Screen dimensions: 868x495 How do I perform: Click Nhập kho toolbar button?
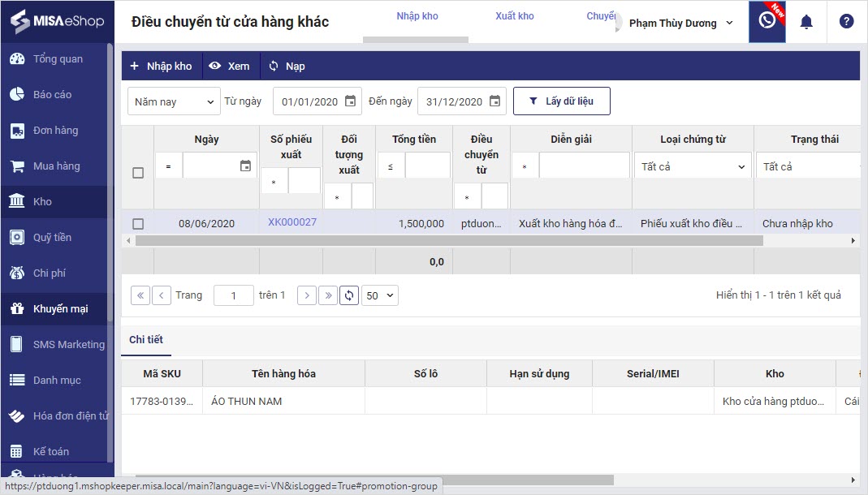[x=161, y=67]
